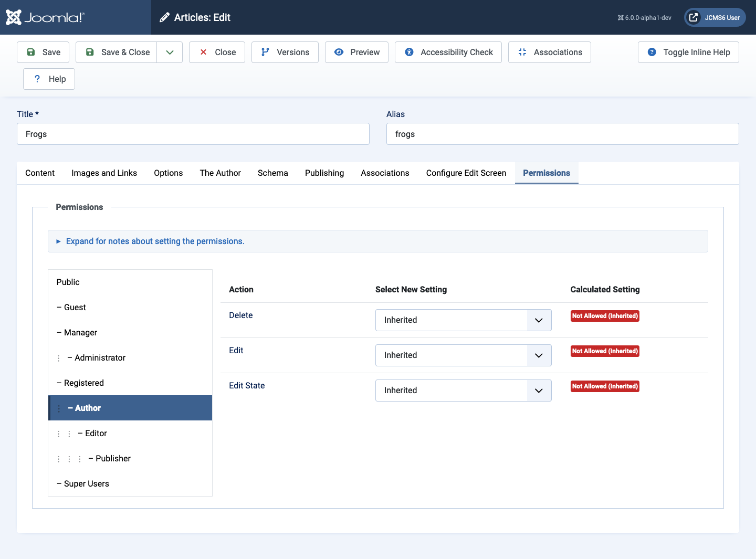Click the Save & Close button
This screenshot has width=756, height=559.
pyautogui.click(x=116, y=52)
